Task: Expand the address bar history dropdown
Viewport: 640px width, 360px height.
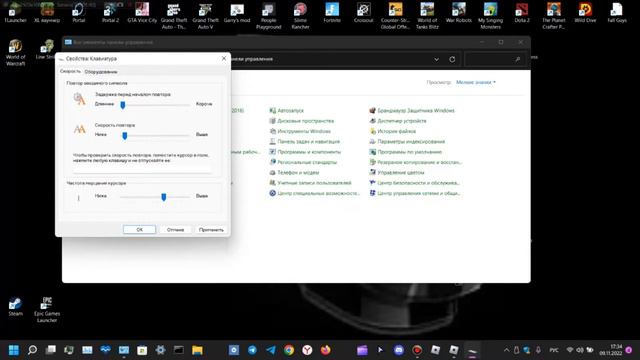Action: click(x=436, y=59)
